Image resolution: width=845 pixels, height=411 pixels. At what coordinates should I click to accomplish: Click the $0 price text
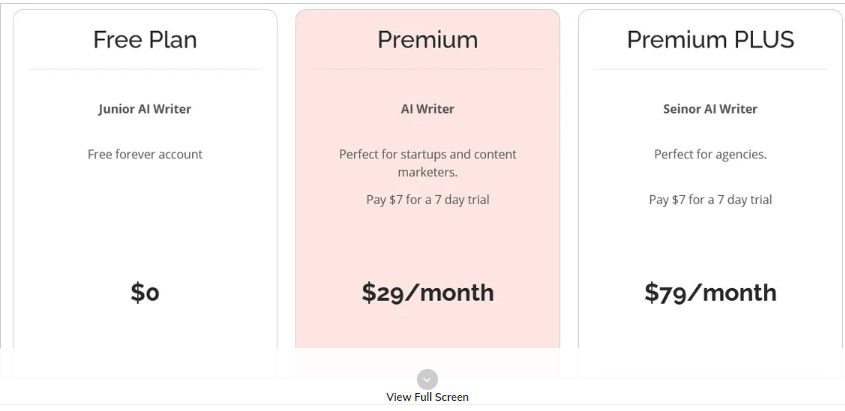click(145, 292)
